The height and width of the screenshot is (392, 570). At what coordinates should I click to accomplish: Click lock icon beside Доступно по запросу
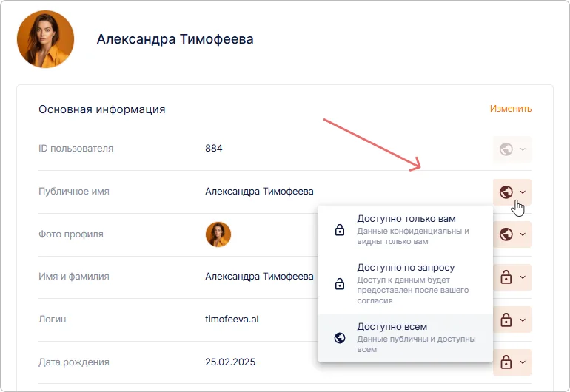click(340, 284)
